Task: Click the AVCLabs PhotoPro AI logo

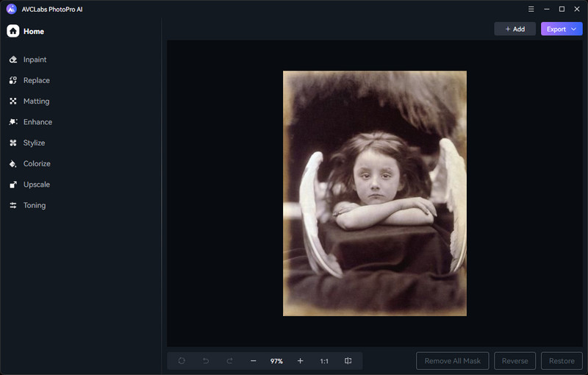Action: 11,9
